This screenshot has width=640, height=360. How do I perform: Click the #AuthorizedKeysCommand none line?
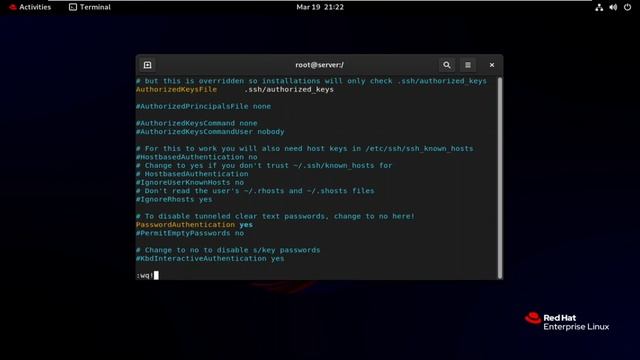coord(197,123)
